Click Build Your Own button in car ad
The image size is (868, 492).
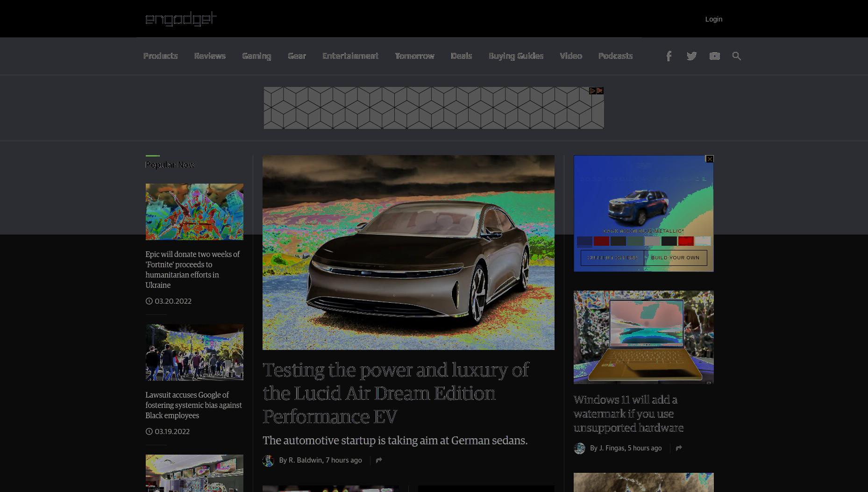(x=676, y=258)
